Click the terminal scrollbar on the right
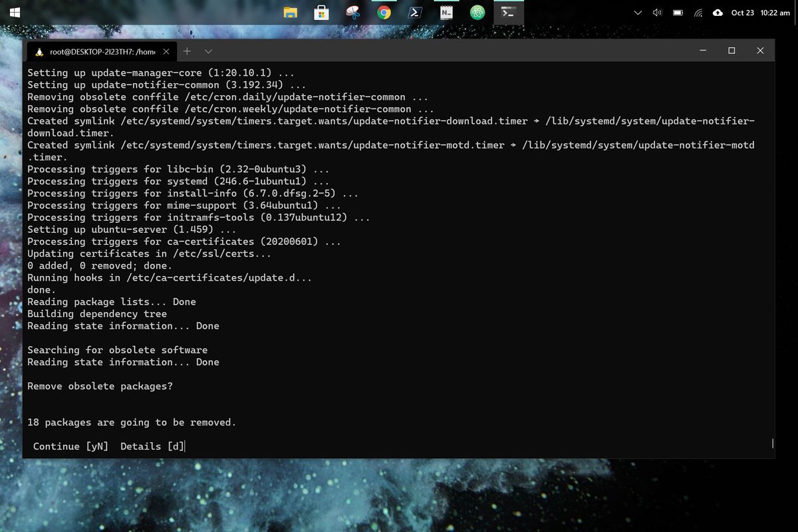798x532 pixels. pos(772,443)
